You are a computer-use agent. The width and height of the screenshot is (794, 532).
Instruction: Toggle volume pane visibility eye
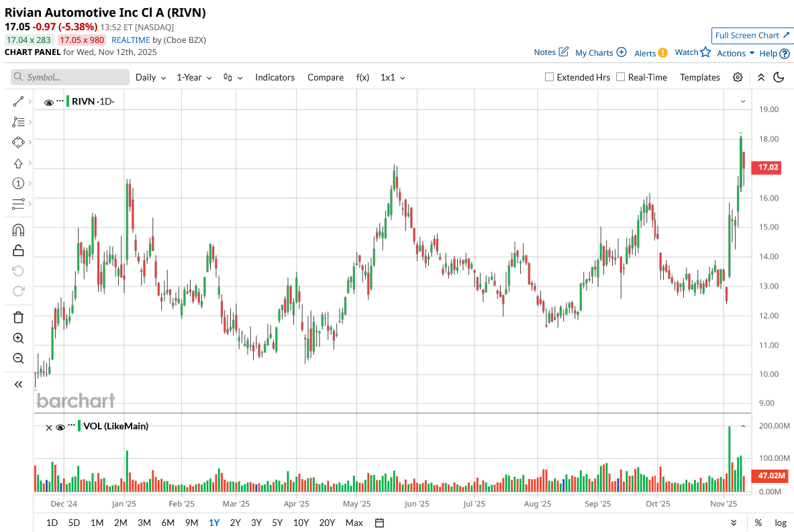click(x=60, y=427)
